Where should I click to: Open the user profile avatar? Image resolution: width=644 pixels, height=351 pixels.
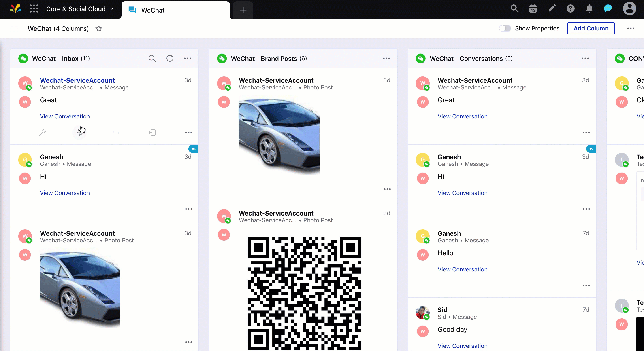tap(629, 9)
